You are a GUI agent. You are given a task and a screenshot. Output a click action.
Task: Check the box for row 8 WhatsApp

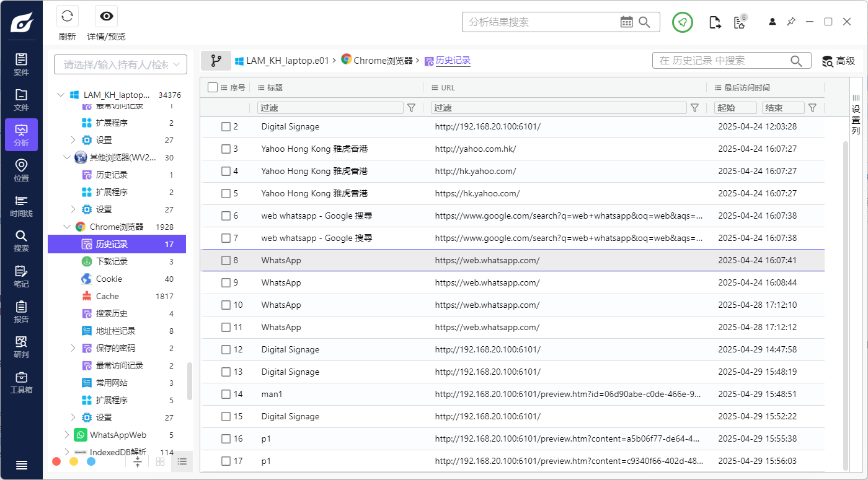226,260
